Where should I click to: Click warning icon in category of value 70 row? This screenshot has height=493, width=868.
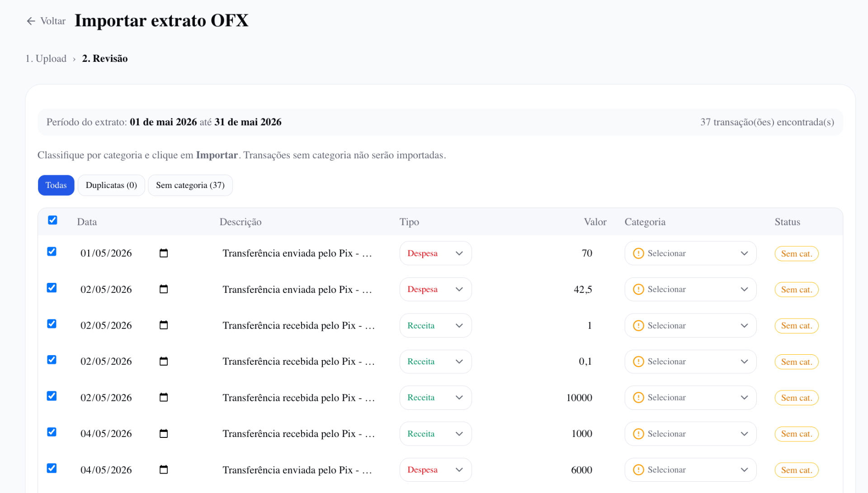(638, 254)
